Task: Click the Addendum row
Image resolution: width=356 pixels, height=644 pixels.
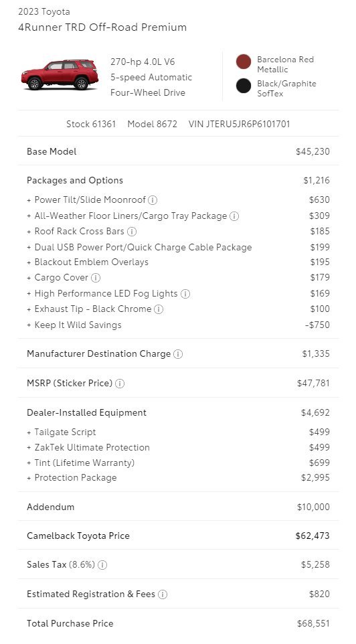Action: [x=178, y=507]
